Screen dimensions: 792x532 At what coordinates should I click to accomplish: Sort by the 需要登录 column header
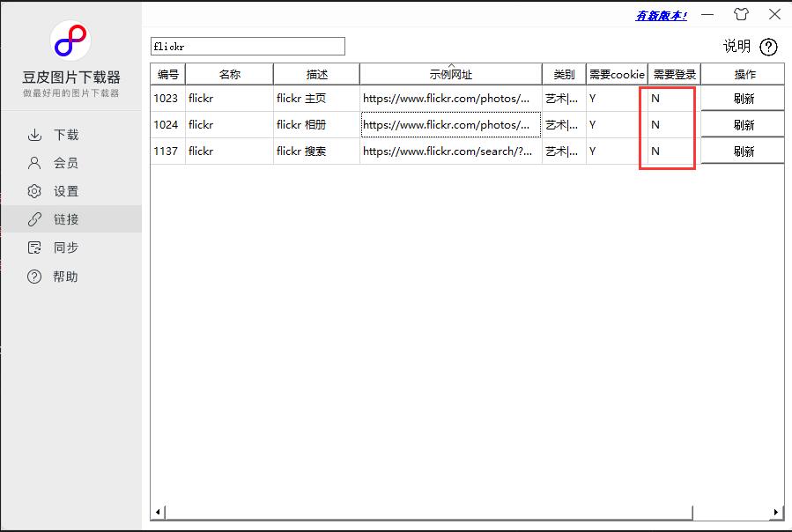click(x=674, y=74)
